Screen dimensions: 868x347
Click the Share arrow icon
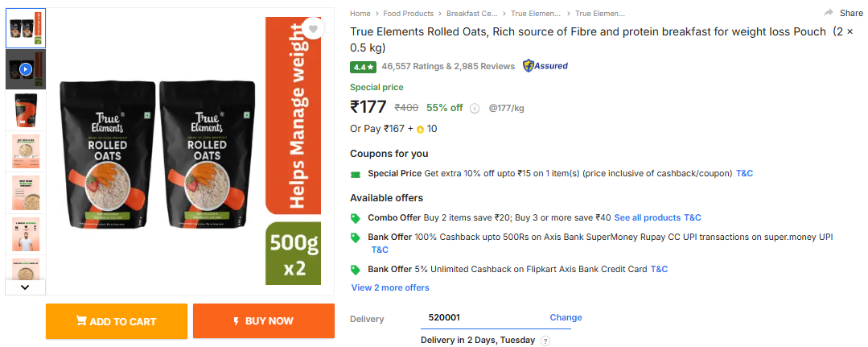coord(829,13)
